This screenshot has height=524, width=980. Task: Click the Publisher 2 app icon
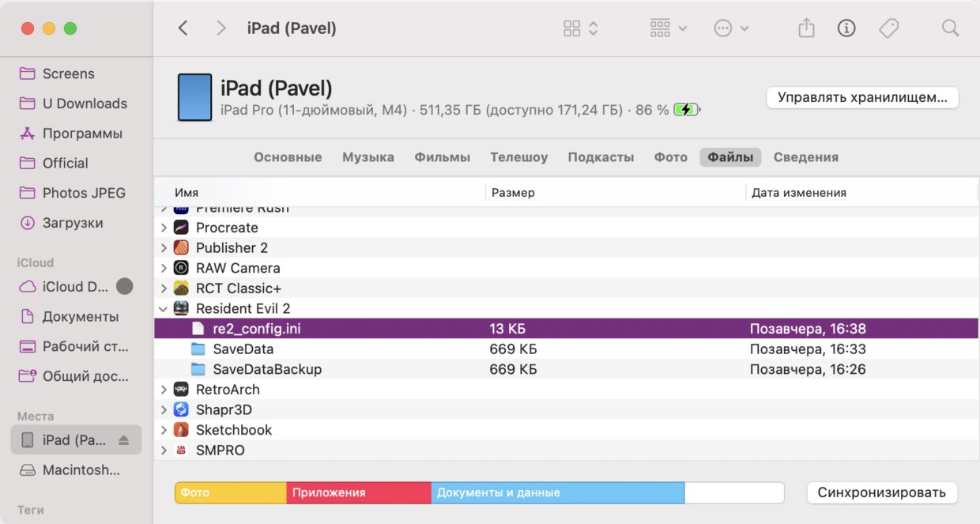click(x=181, y=247)
